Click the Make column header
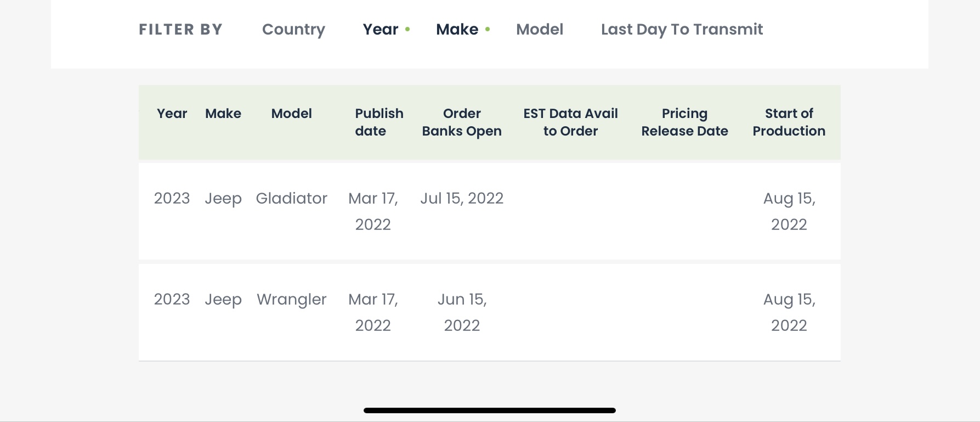This screenshot has height=422, width=980. coord(223,114)
